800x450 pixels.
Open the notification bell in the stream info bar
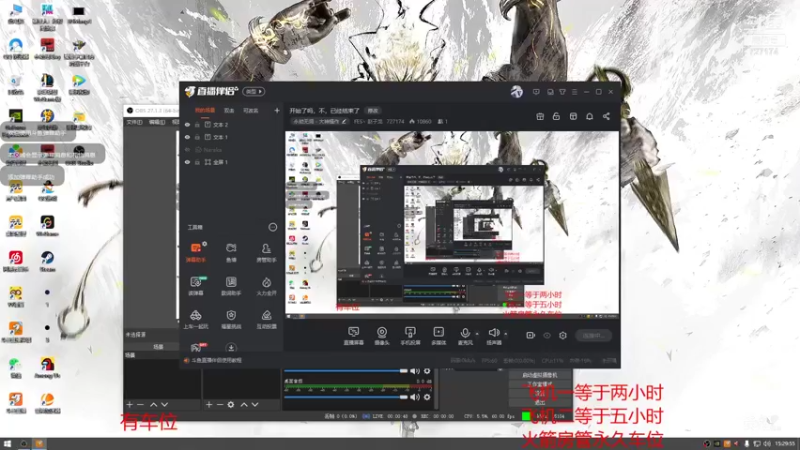pyautogui.click(x=589, y=116)
